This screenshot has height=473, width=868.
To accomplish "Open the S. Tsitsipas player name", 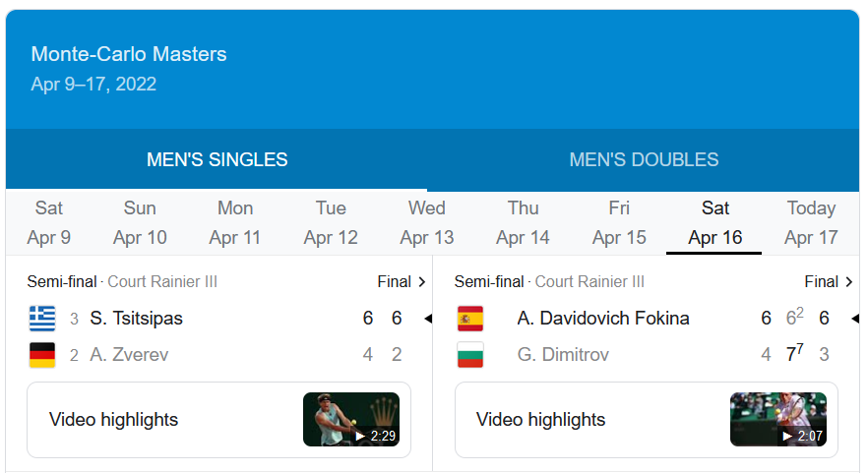I will click(136, 319).
